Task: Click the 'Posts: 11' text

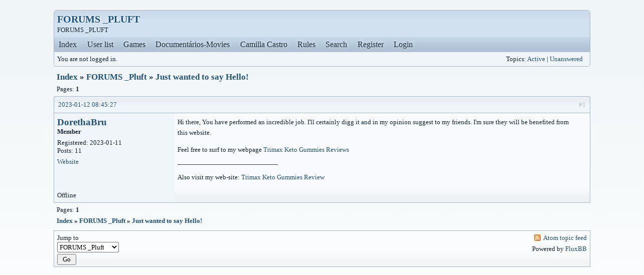Action: click(x=69, y=151)
